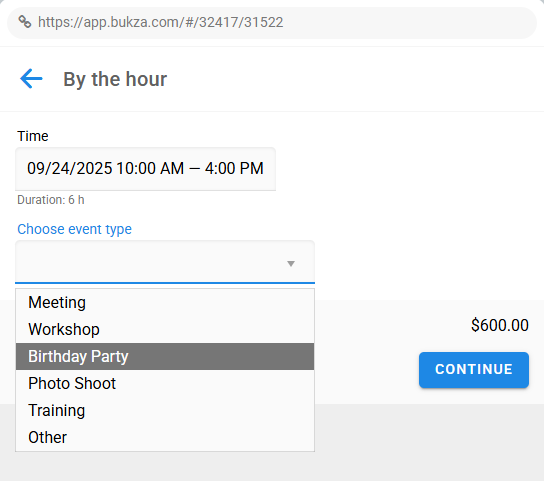Click the app.bukza.com URL text
Viewport: 544px width, 481px height.
click(x=161, y=22)
